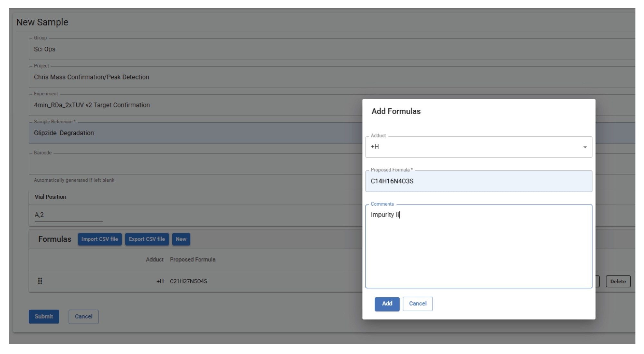Click the Proposed Formula column header
This screenshot has height=354, width=644.
click(x=192, y=259)
